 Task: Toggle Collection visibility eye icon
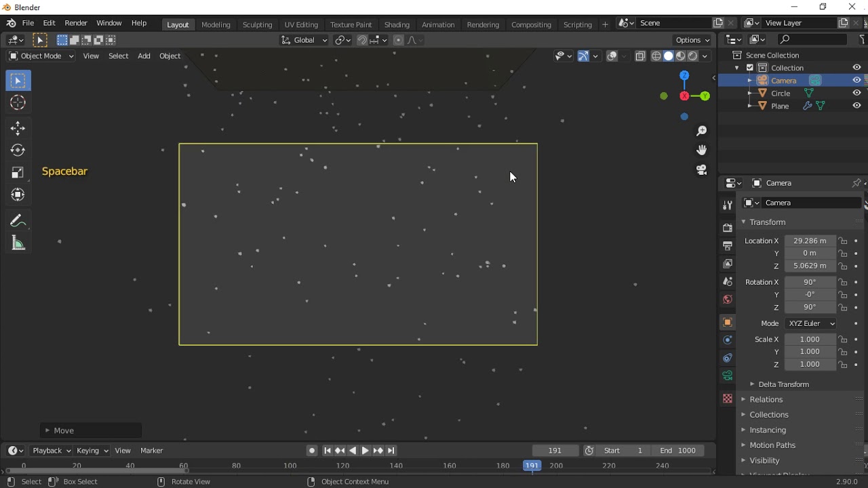(x=857, y=68)
